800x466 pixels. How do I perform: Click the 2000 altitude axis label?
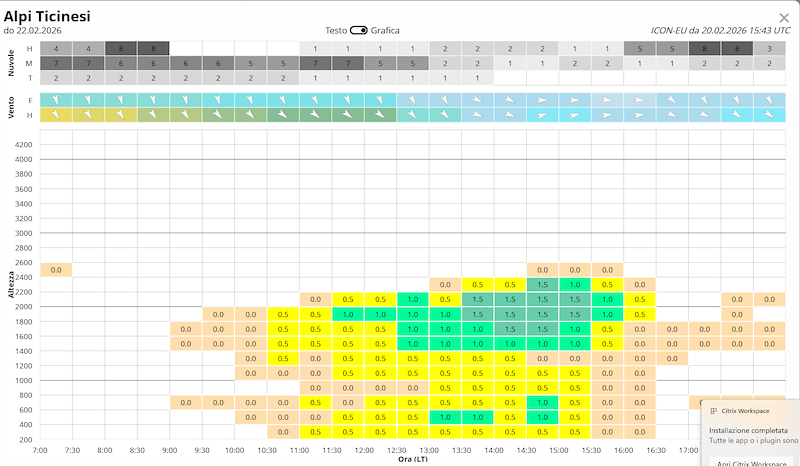click(x=23, y=307)
